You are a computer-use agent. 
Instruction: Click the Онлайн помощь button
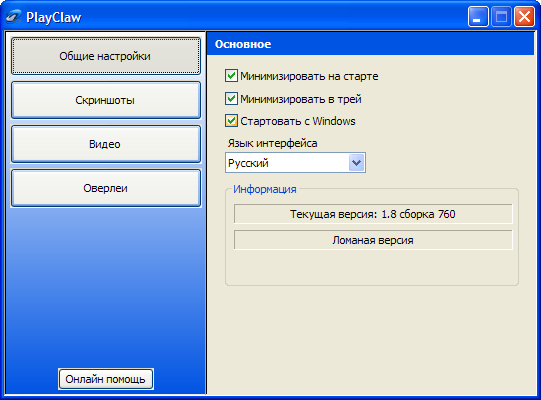[x=106, y=379]
